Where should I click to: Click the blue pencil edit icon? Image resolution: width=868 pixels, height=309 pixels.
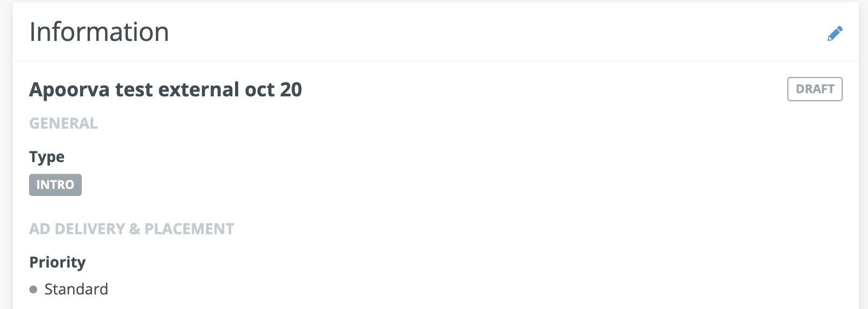click(x=835, y=33)
